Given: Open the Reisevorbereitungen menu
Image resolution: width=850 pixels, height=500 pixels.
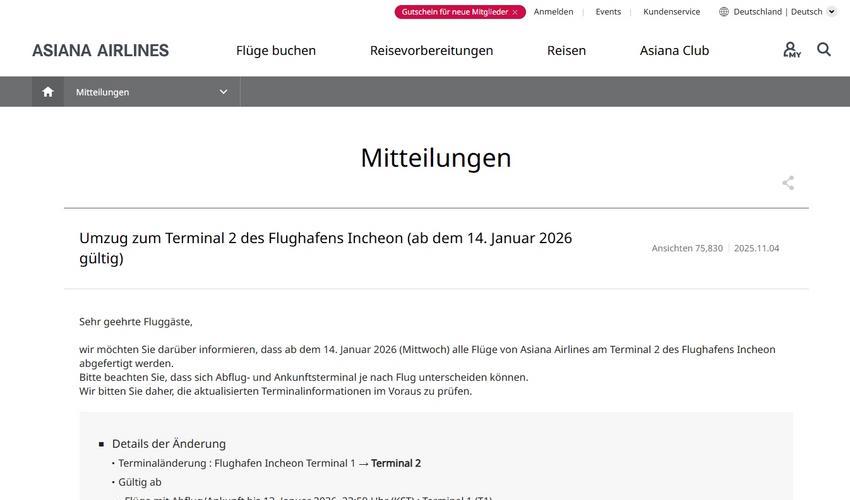Looking at the screenshot, I should (431, 50).
